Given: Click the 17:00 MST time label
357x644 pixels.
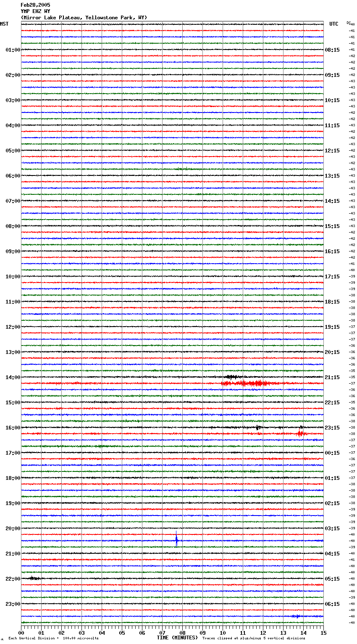Looking at the screenshot, I should [13, 453].
